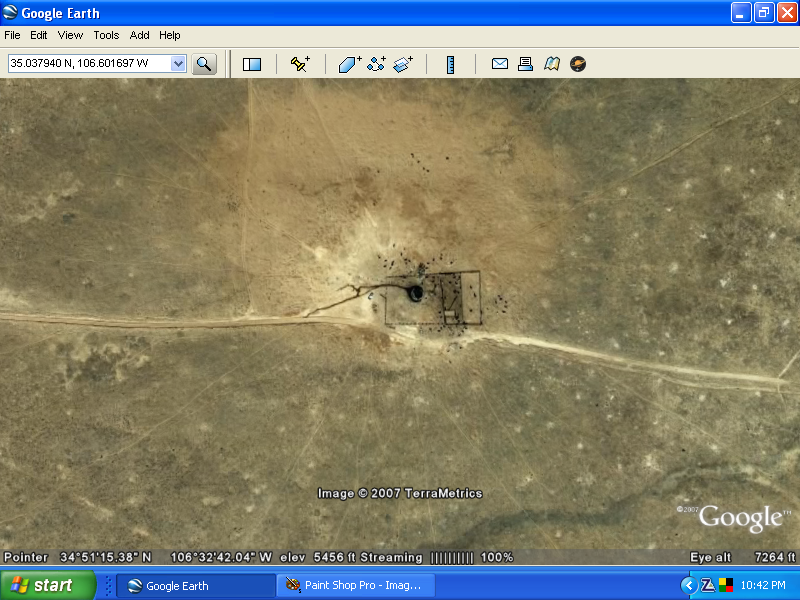
Task: Minimize the Google Earth window
Action: click(x=741, y=13)
